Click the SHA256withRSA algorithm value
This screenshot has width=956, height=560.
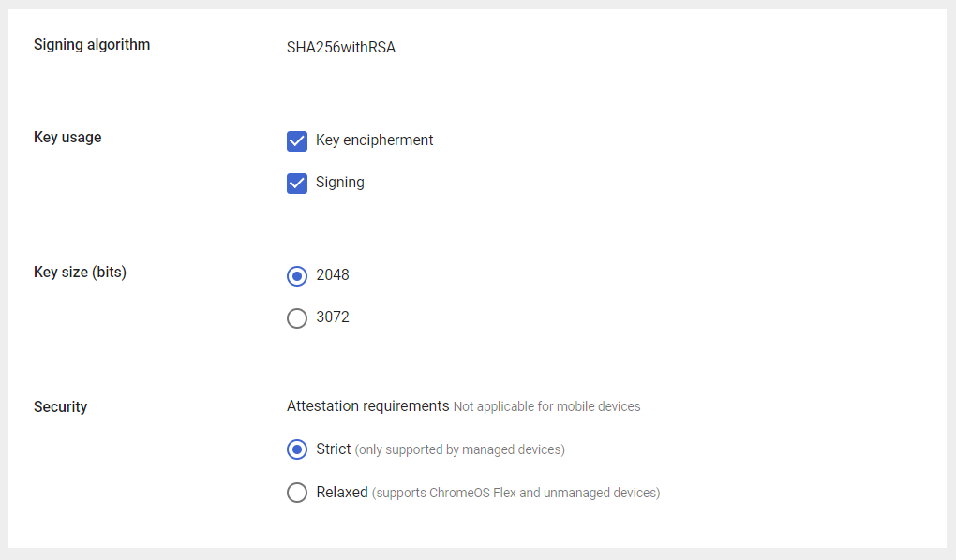(x=341, y=48)
